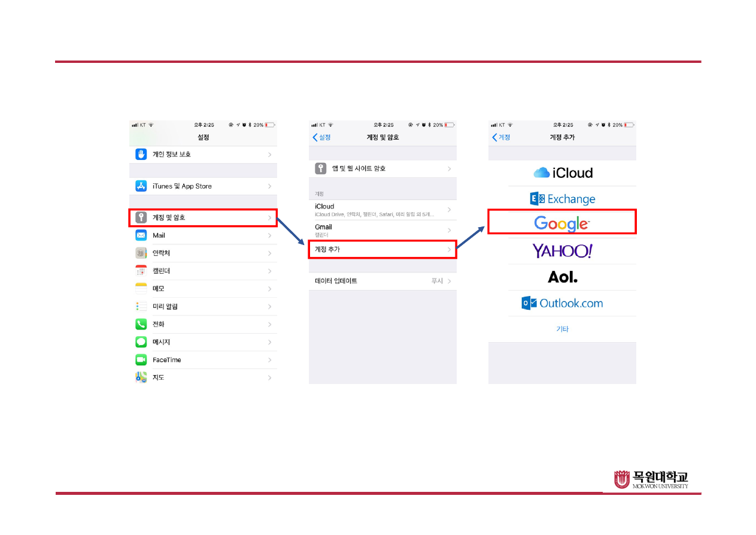Image resolution: width=756 pixels, height=535 pixels.
Task: Tap the 계정 추가 row
Action: [382, 249]
